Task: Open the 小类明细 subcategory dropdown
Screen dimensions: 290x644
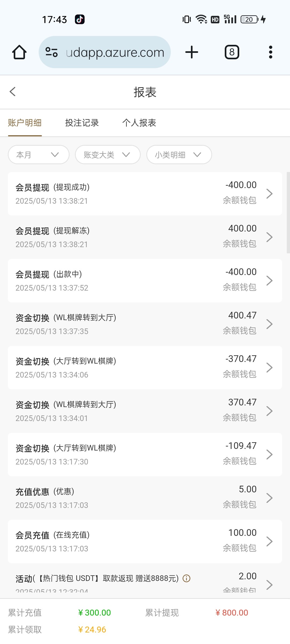Action: pos(179,155)
